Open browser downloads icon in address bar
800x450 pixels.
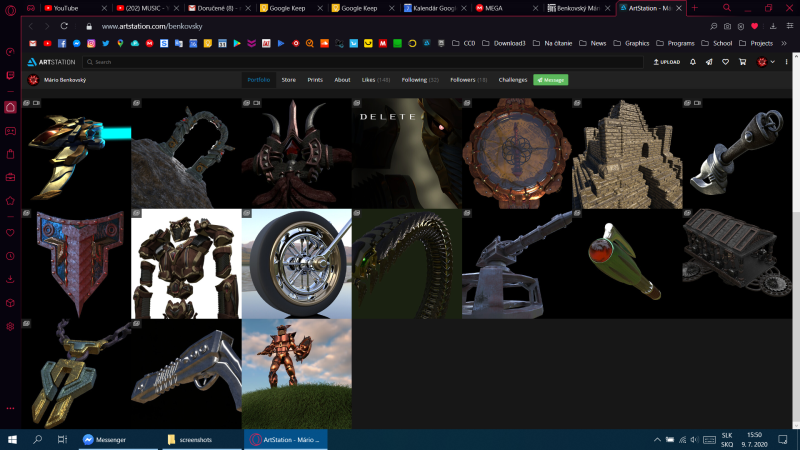pyautogui.click(x=773, y=26)
